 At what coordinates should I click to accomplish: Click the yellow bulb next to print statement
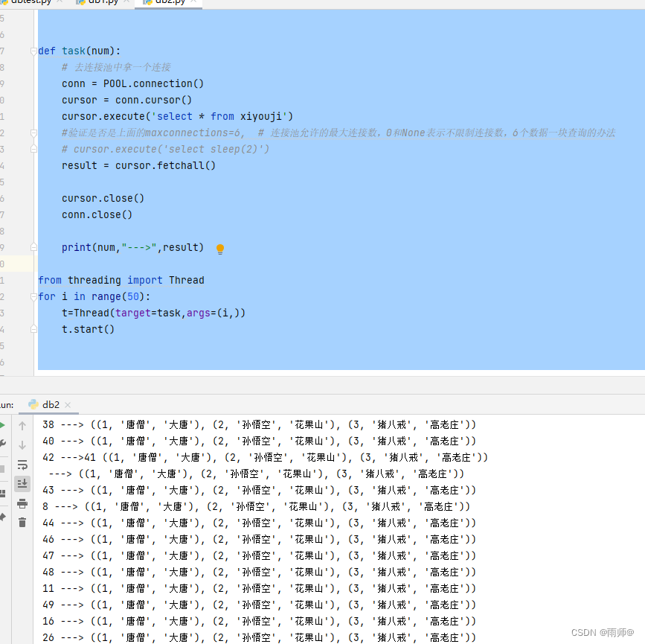click(x=220, y=246)
